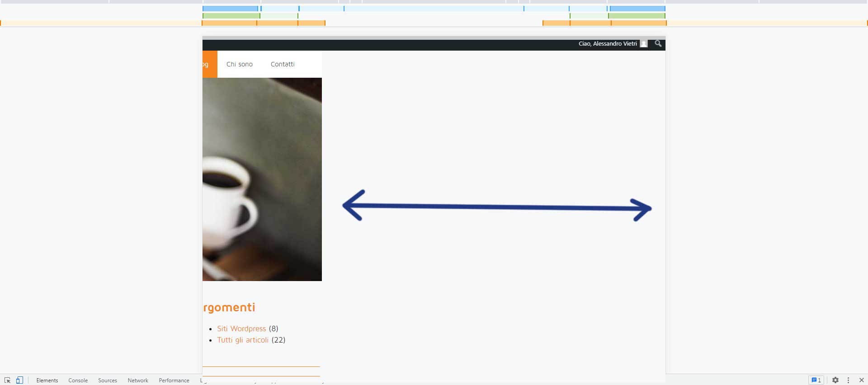Screen dimensions: 868x385
Task: Close the DevTools panel
Action: (861, 380)
